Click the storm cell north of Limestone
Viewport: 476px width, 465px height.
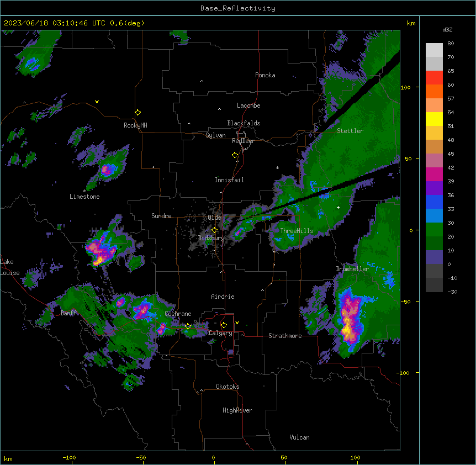pos(107,170)
